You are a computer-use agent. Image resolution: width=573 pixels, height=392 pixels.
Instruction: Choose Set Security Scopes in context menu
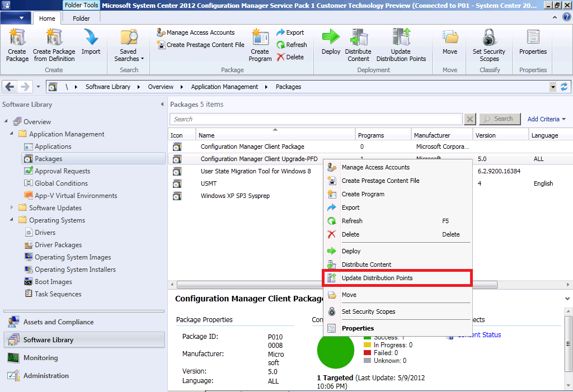(397, 311)
